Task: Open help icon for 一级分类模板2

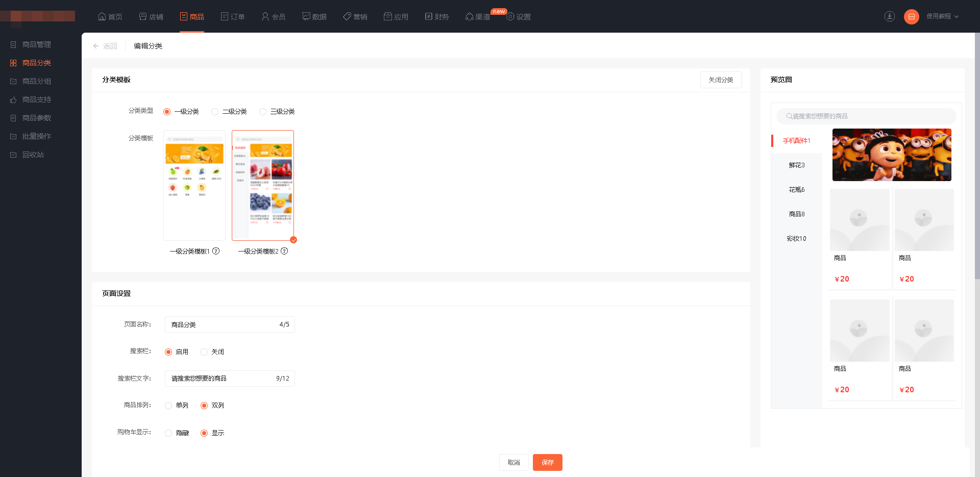Action: 284,251
